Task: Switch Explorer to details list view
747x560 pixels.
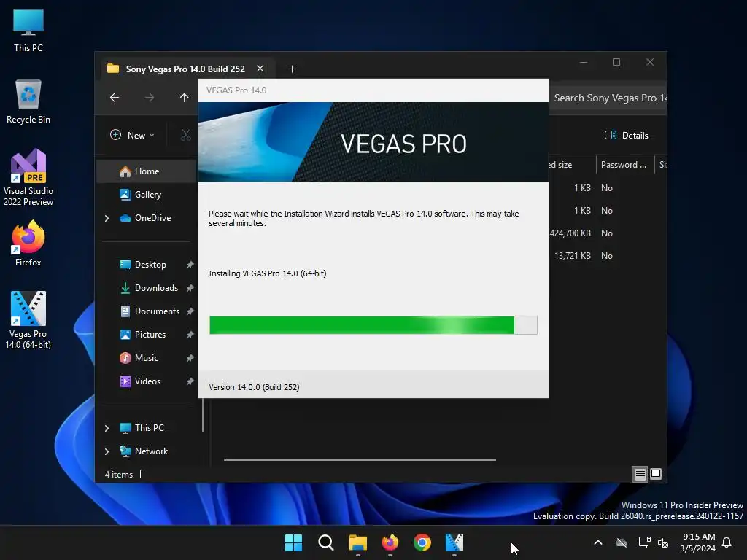Action: point(640,474)
